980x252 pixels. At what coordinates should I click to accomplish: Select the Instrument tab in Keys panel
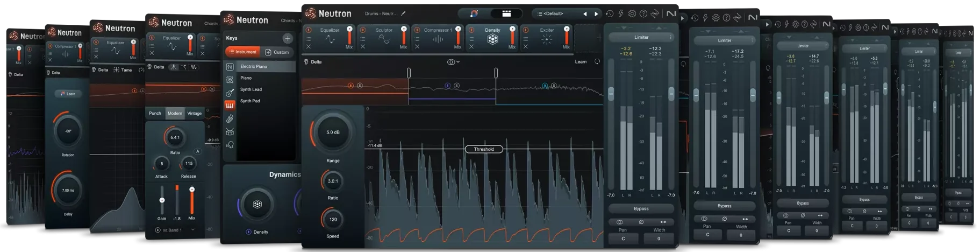click(x=243, y=52)
